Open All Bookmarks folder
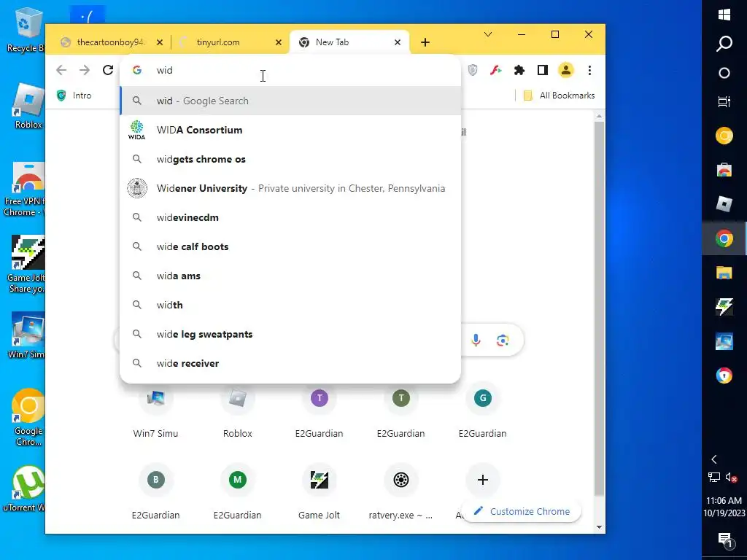 [560, 96]
